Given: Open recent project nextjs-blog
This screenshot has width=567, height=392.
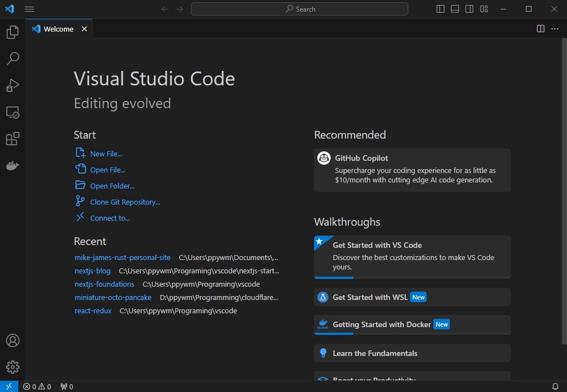Looking at the screenshot, I should click(93, 271).
